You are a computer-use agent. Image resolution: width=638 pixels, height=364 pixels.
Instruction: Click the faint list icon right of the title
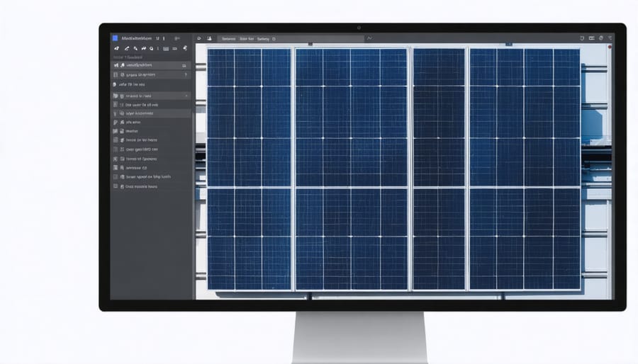177,38
